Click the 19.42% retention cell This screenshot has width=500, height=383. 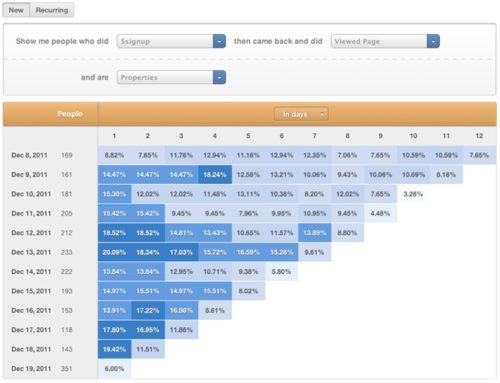pos(115,349)
